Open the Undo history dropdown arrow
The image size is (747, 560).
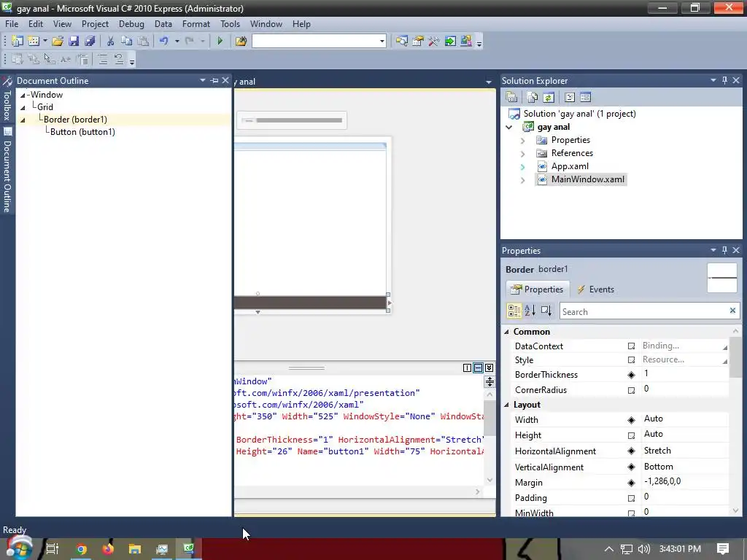[x=177, y=42]
